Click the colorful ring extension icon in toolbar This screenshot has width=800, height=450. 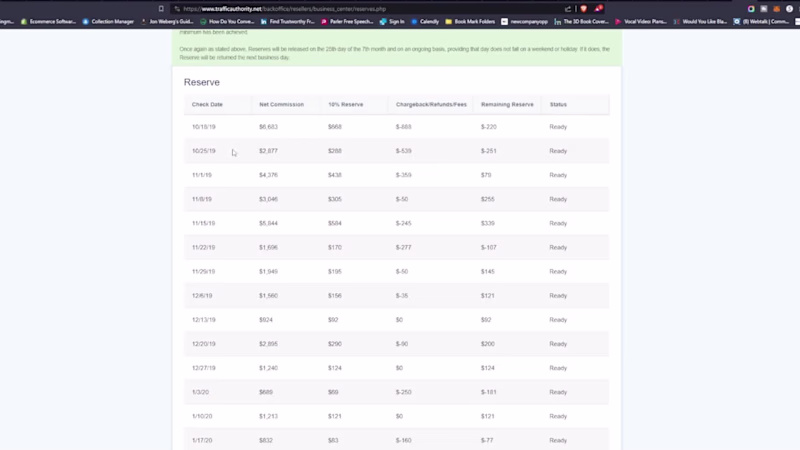coord(751,9)
